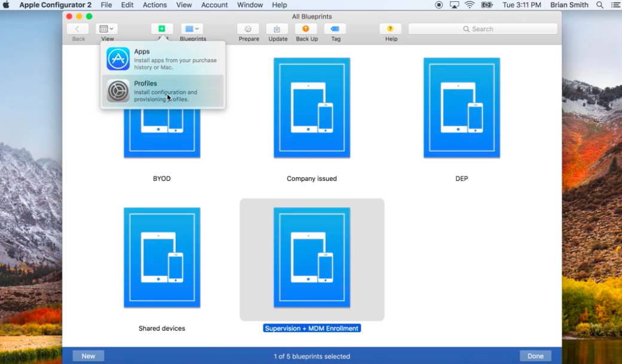622x364 pixels.
Task: Open the Window menu
Action: [x=250, y=5]
